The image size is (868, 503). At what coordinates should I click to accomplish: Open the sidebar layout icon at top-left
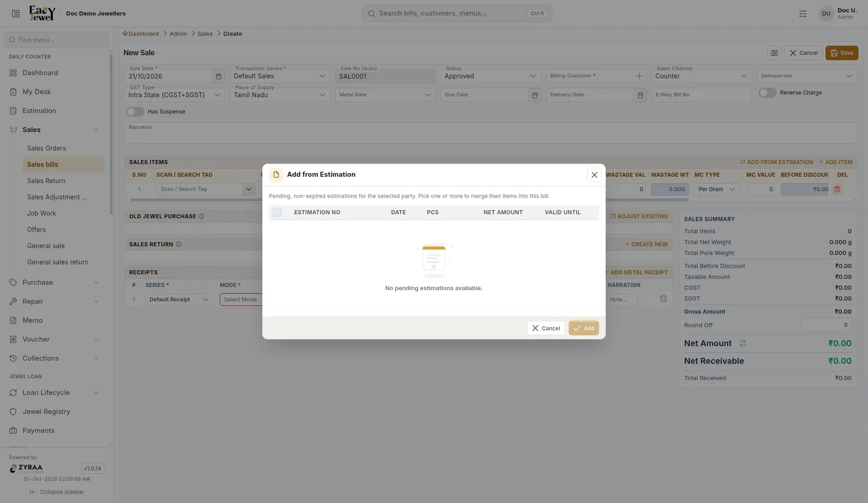tap(16, 14)
